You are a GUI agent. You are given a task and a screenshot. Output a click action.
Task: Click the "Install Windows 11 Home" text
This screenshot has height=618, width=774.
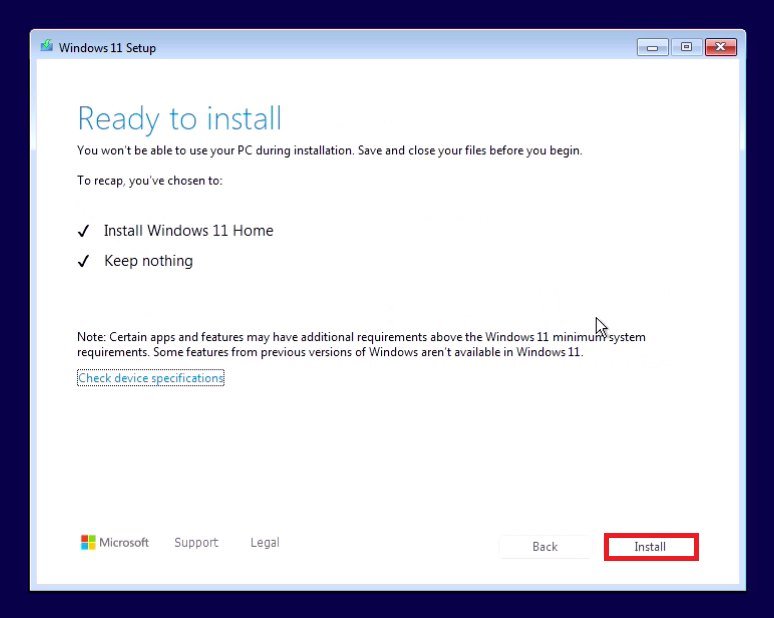[x=189, y=231]
